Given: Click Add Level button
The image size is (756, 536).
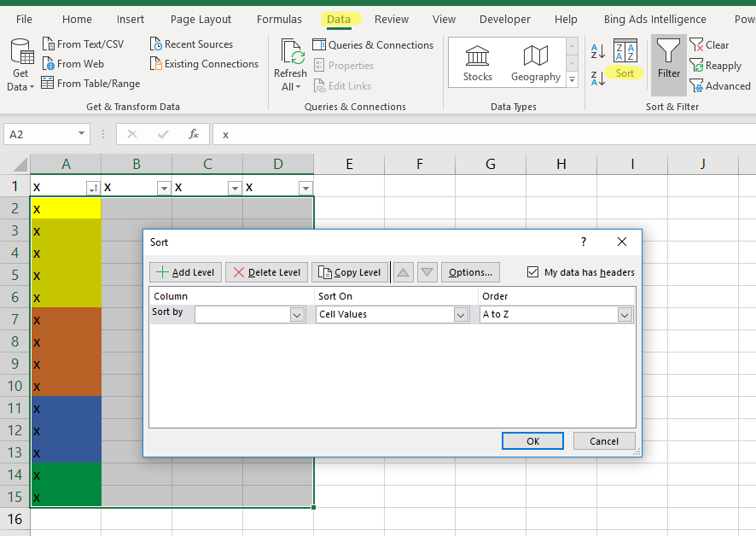Looking at the screenshot, I should (186, 272).
